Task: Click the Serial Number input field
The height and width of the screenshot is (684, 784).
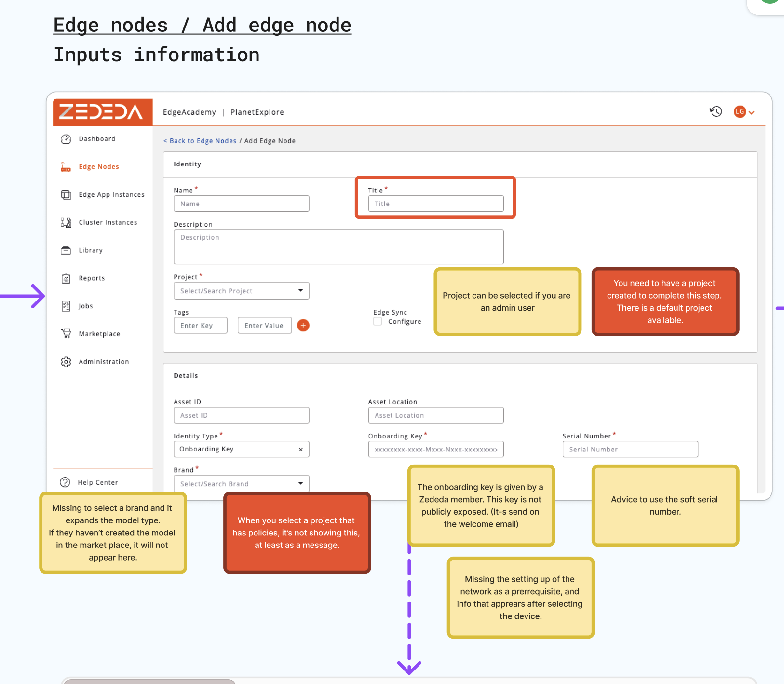Action: tap(630, 450)
